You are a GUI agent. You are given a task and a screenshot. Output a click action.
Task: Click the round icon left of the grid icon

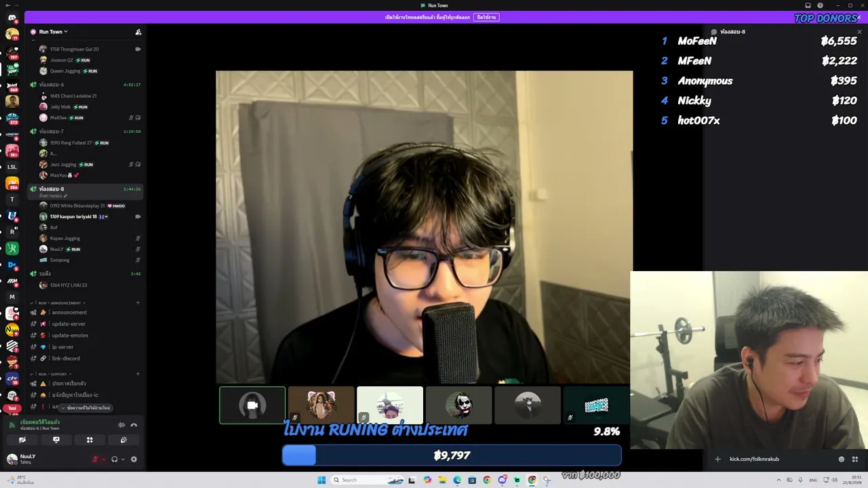point(842,459)
